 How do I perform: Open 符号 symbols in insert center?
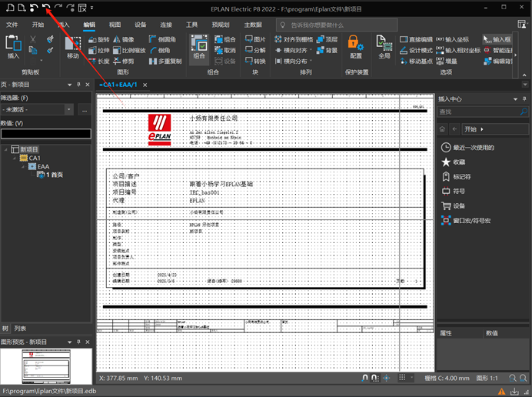pyautogui.click(x=454, y=192)
